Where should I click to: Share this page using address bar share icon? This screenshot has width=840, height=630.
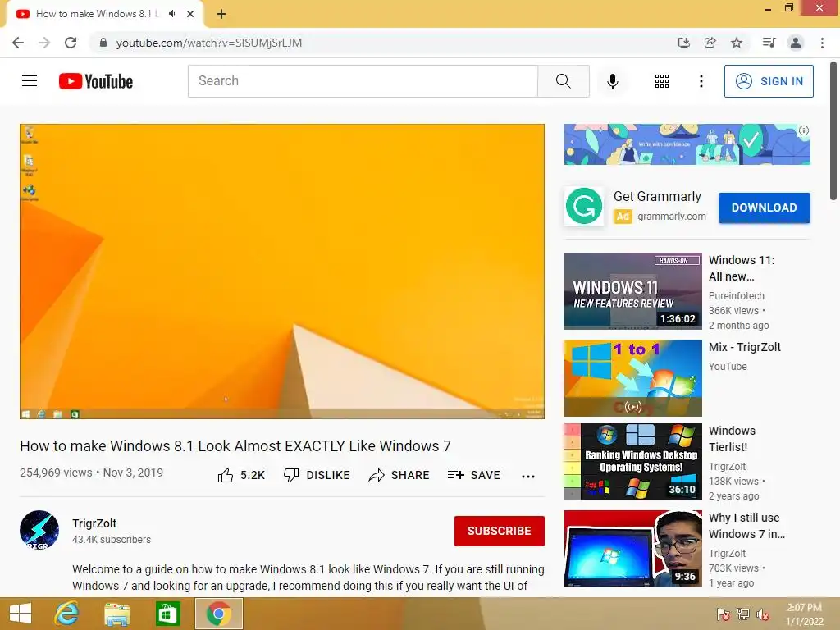coord(710,43)
